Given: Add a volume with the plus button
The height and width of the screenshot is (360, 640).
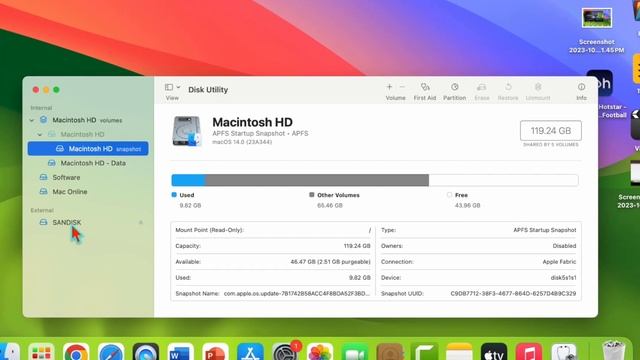Looking at the screenshot, I should pyautogui.click(x=389, y=87).
